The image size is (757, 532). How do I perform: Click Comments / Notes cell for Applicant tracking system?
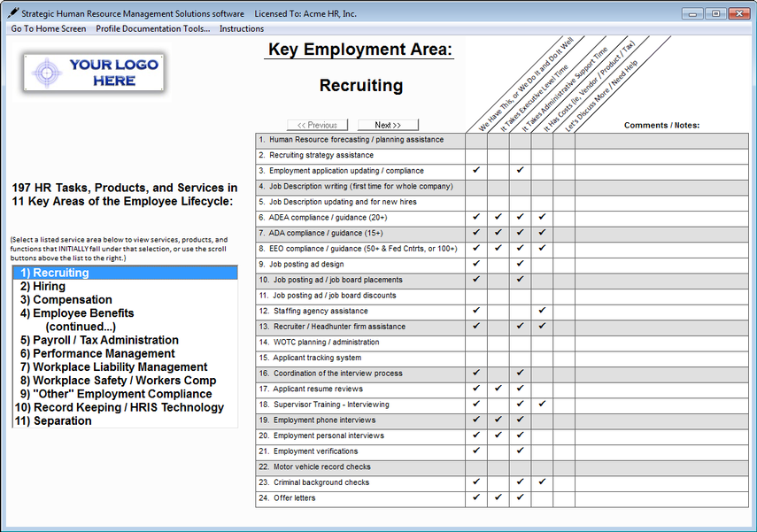point(660,358)
